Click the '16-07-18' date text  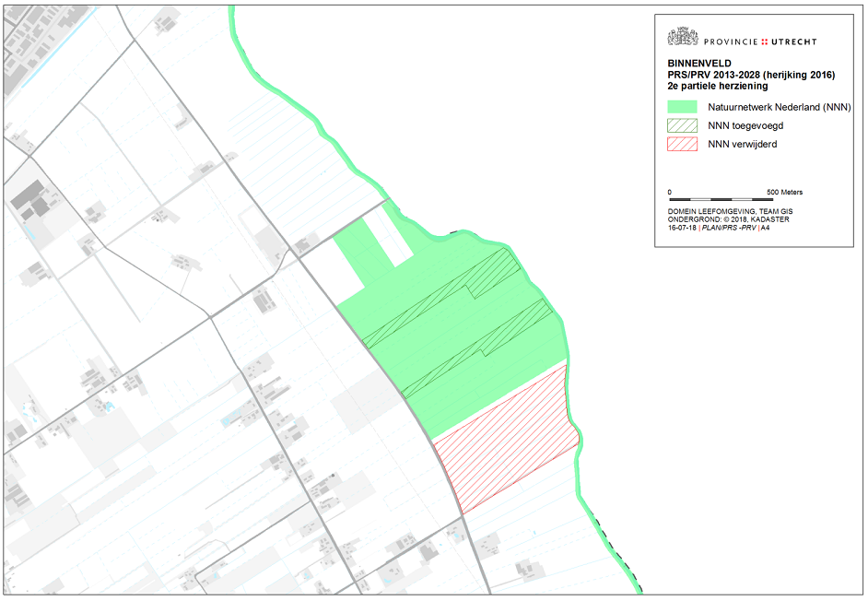[682, 228]
